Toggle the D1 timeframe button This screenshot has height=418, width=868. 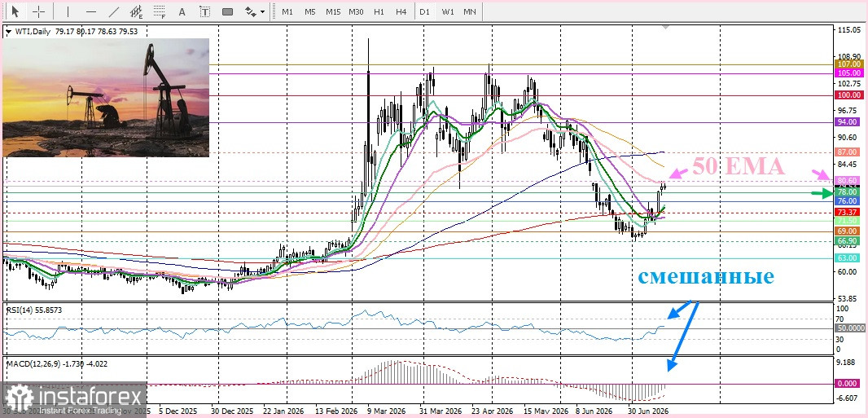click(424, 11)
